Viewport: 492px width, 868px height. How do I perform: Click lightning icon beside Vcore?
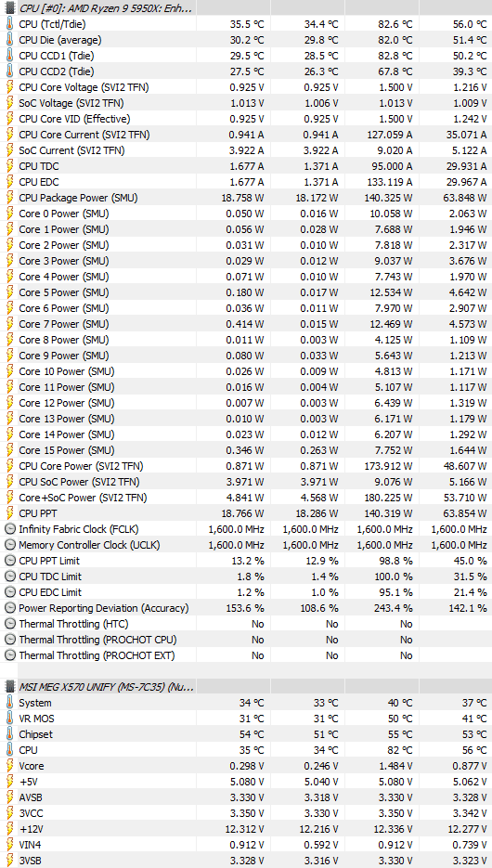9,766
